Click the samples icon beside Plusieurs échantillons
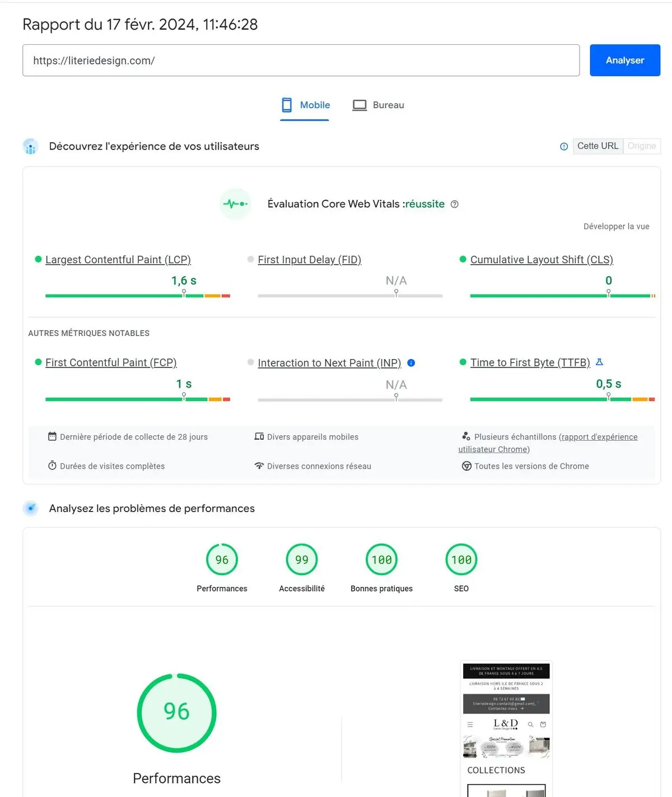 click(466, 436)
